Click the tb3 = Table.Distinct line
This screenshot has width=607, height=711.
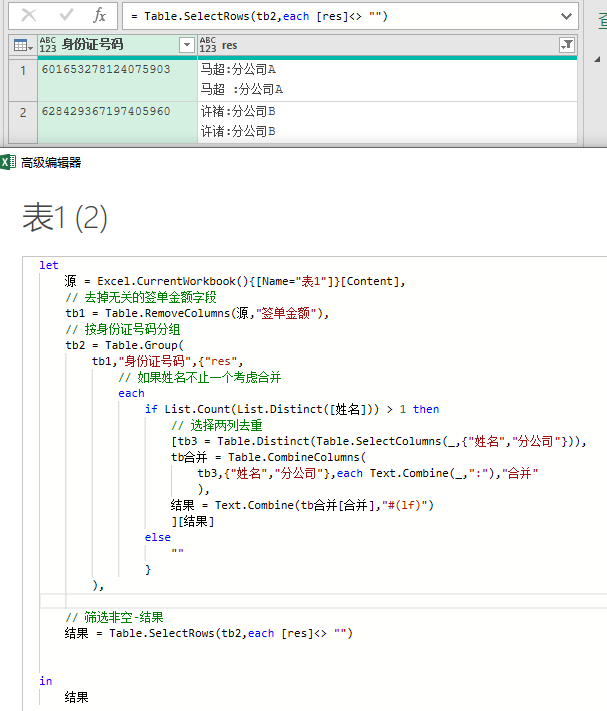click(x=379, y=441)
